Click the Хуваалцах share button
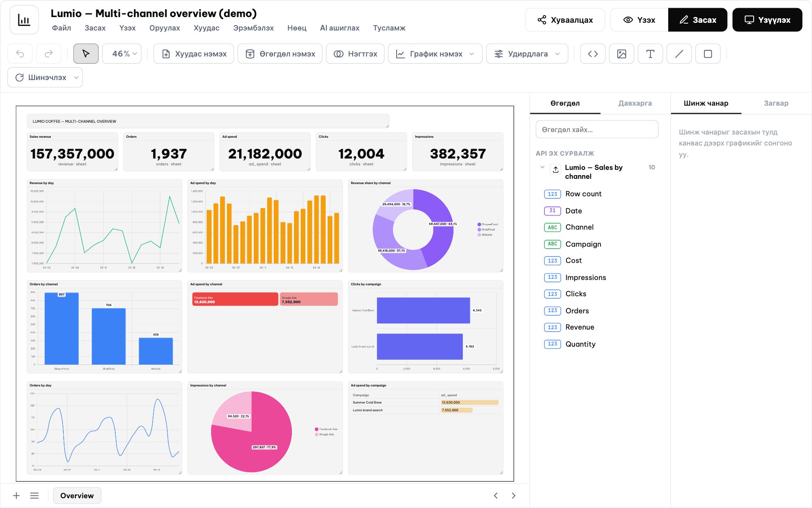812x508 pixels. (565, 20)
